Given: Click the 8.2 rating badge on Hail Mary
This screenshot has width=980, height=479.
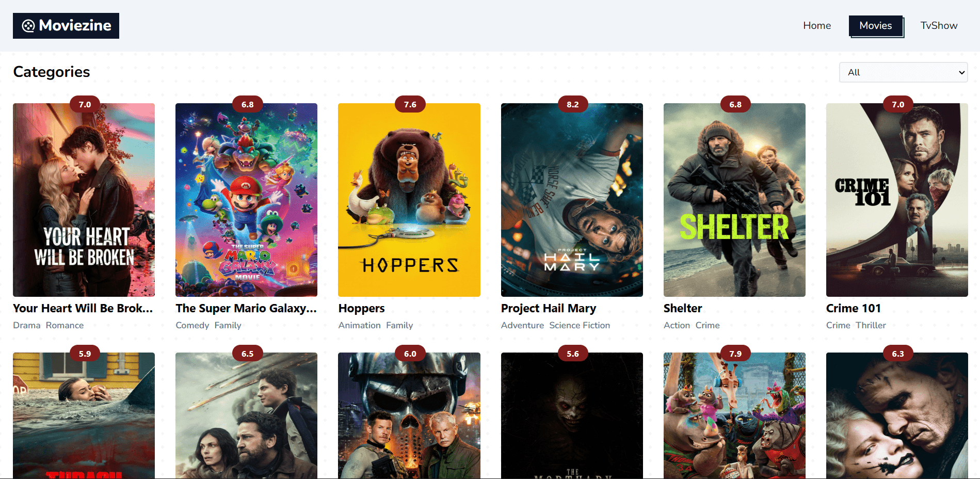Looking at the screenshot, I should [x=573, y=104].
